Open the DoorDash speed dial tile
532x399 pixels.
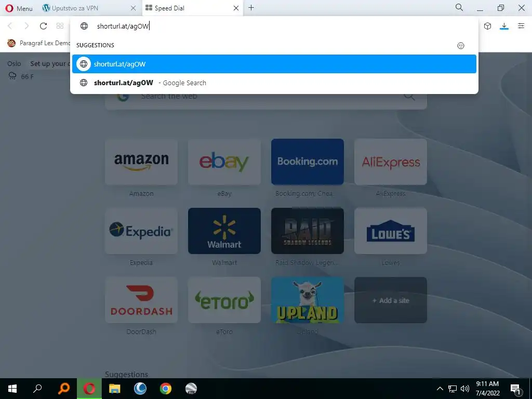point(141,300)
